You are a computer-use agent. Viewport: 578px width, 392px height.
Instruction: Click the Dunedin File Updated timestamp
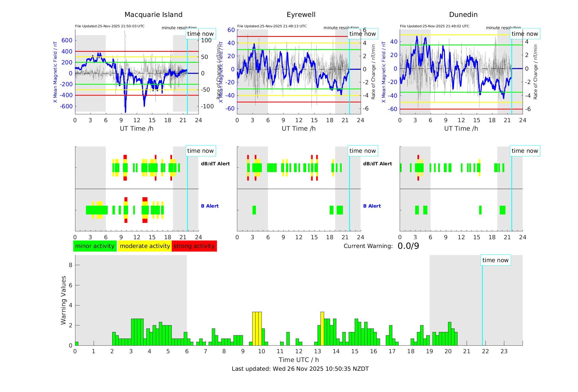(x=434, y=26)
